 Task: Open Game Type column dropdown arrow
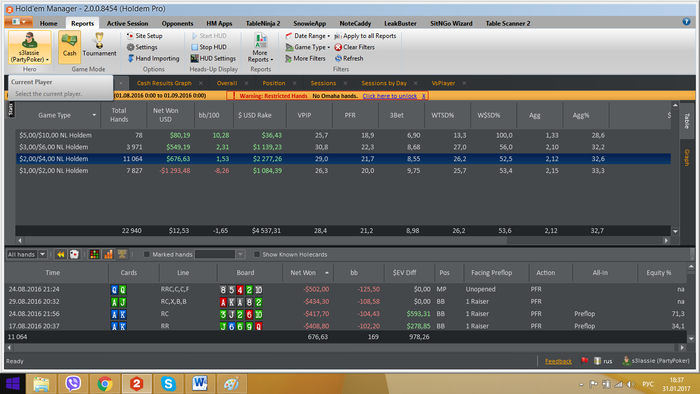pyautogui.click(x=94, y=115)
